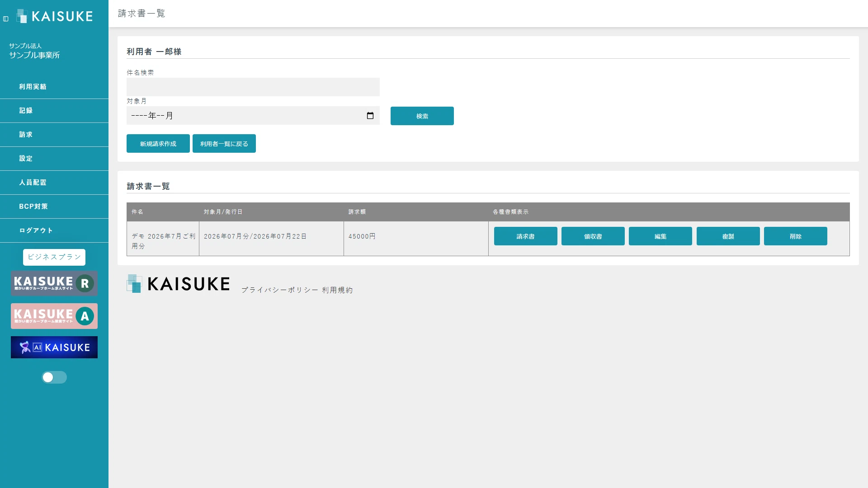The height and width of the screenshot is (488, 868).
Task: Open the 請求 menu
Action: (54, 135)
